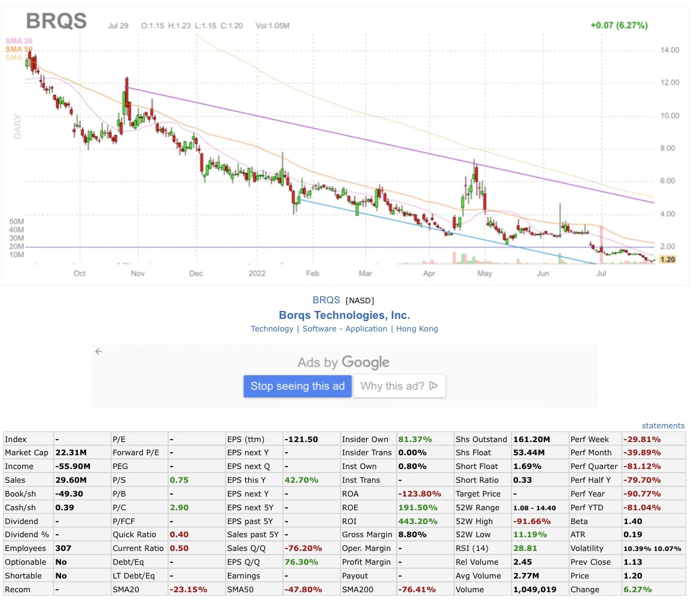Click the 52W Low value 11.19%
Screen dimensions: 700x603
tap(530, 535)
